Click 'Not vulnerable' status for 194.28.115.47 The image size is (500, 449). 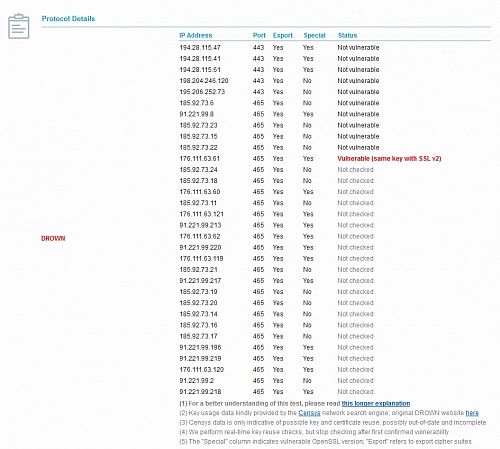coord(358,48)
